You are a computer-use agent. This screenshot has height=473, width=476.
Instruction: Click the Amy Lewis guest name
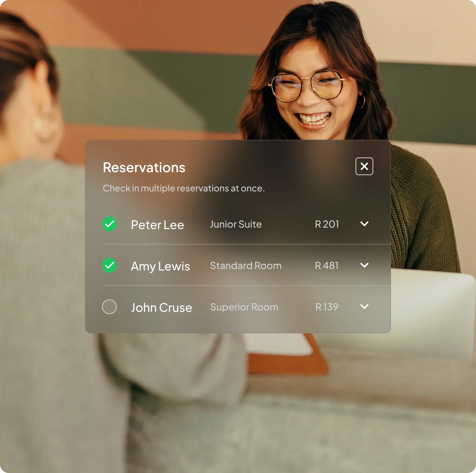pos(160,266)
